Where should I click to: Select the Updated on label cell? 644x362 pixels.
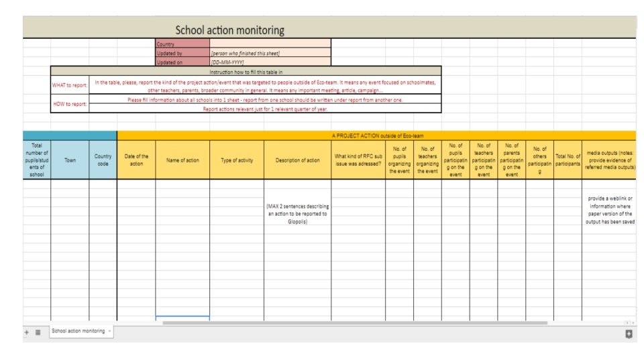point(182,62)
